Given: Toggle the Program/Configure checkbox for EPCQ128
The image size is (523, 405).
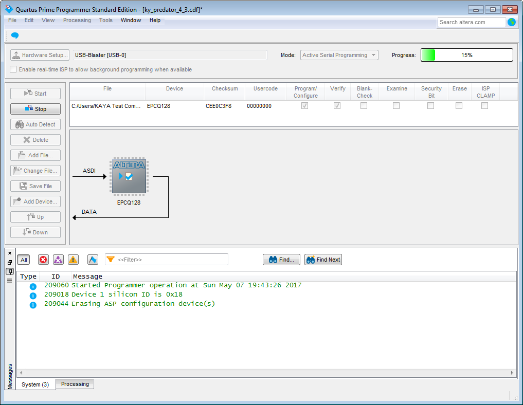Looking at the screenshot, I should (x=305, y=106).
